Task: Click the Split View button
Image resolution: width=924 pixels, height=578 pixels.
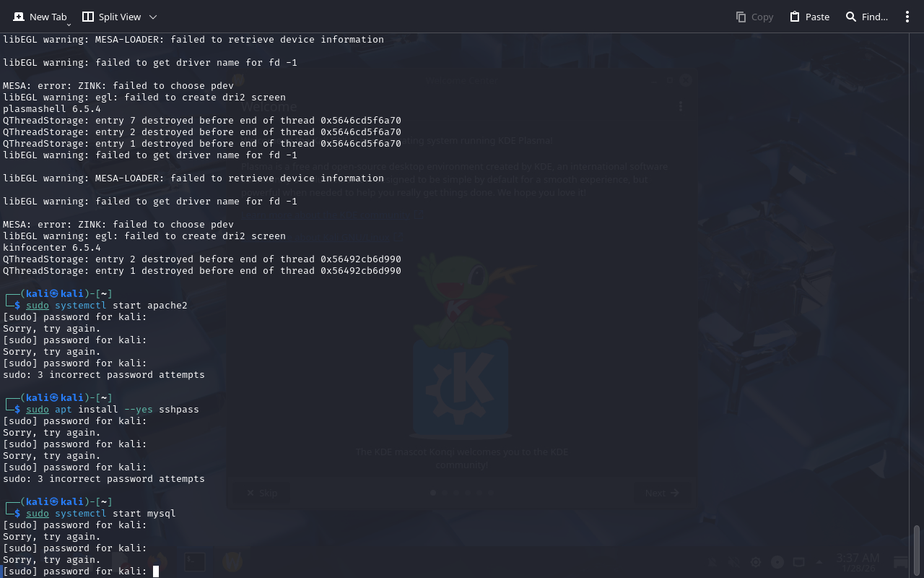Action: [111, 17]
